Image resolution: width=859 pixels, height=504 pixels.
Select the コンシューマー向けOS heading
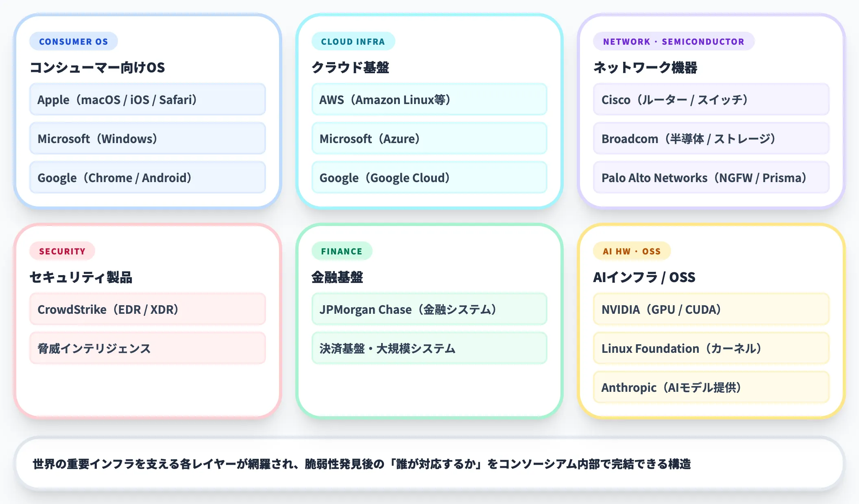click(x=97, y=67)
